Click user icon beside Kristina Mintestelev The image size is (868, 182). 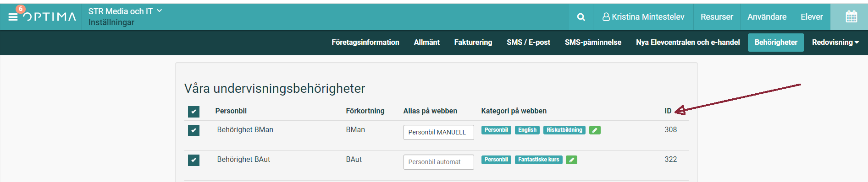tap(606, 17)
